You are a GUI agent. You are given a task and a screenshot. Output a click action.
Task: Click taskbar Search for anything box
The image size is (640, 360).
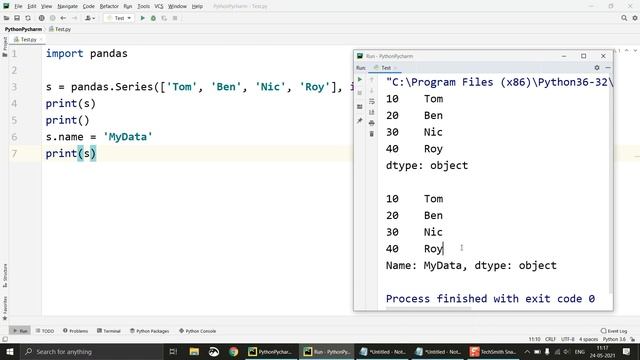tap(91, 351)
